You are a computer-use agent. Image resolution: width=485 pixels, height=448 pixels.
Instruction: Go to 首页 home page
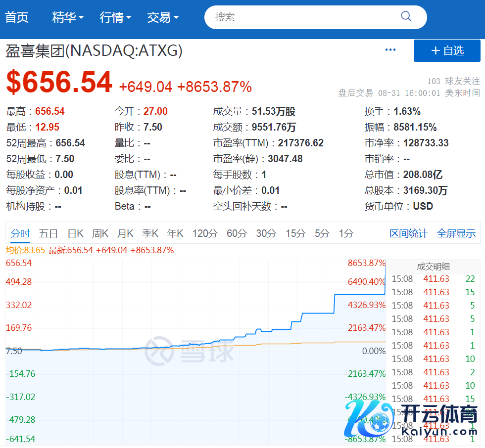click(17, 17)
